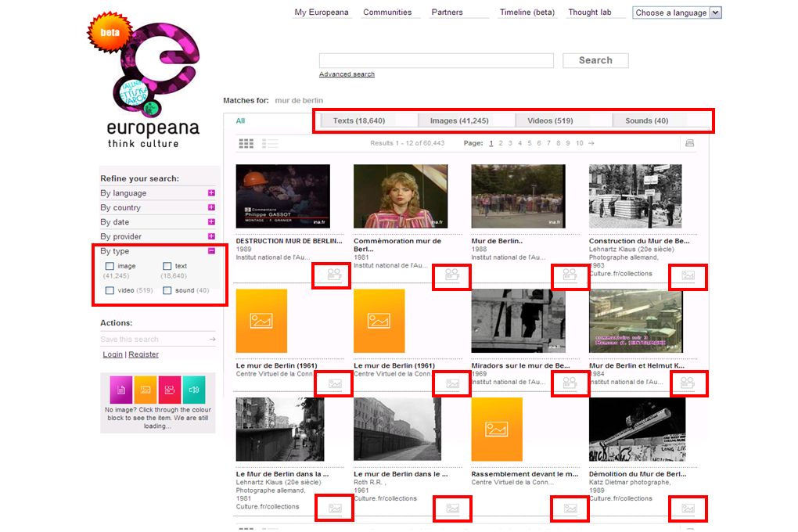
Task: Collapse the By type filter
Action: pos(211,251)
